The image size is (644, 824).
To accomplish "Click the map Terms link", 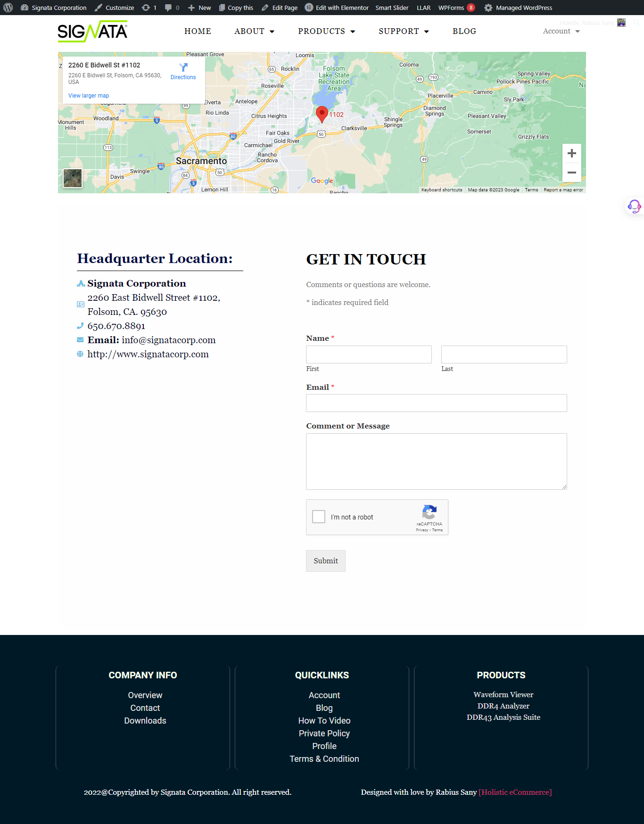I will 531,190.
